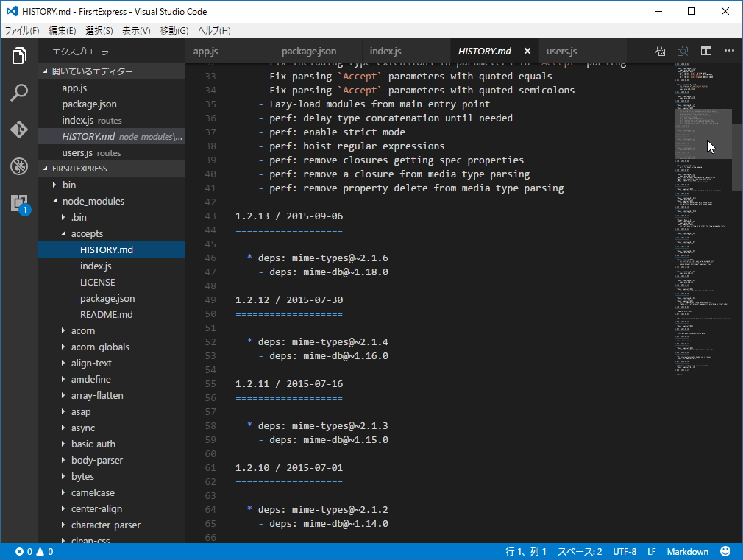
Task: Click the editor vertical scrollbar thumb
Action: pos(737,157)
